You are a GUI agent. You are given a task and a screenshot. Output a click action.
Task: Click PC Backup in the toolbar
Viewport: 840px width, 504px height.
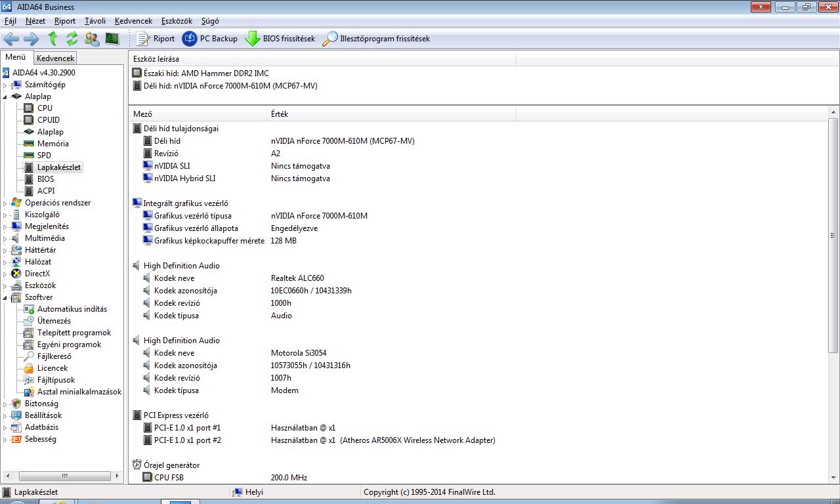coord(209,39)
